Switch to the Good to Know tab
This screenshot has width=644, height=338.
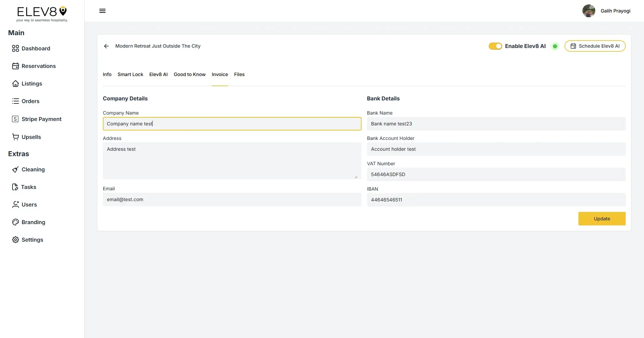tap(189, 74)
